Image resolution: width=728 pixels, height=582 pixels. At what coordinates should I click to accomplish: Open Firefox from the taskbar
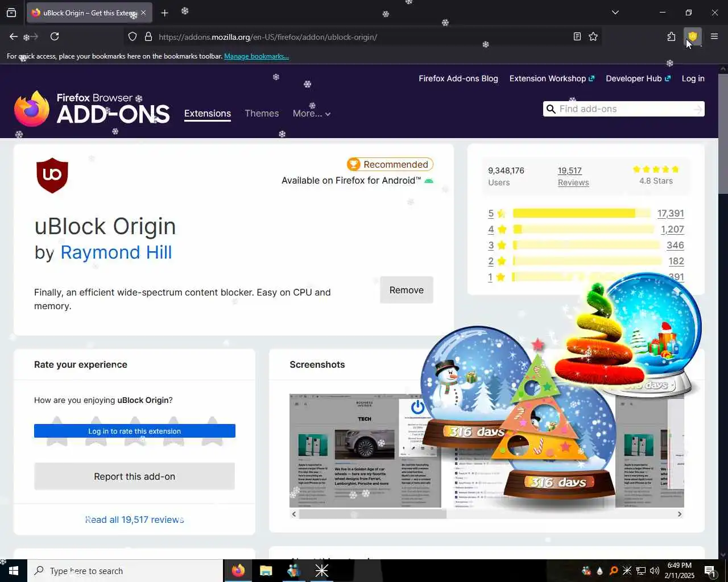(x=238, y=571)
